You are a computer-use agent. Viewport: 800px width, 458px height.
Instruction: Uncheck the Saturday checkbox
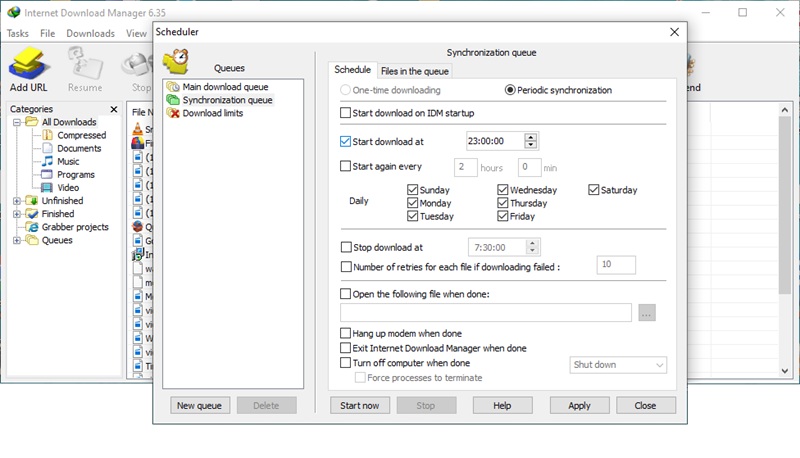pyautogui.click(x=593, y=190)
